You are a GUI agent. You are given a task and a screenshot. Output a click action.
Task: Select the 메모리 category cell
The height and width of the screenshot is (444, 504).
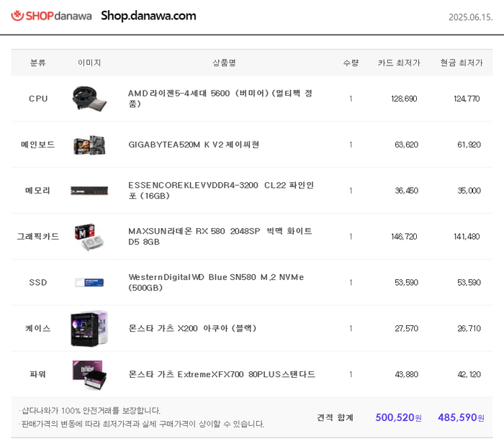point(38,191)
